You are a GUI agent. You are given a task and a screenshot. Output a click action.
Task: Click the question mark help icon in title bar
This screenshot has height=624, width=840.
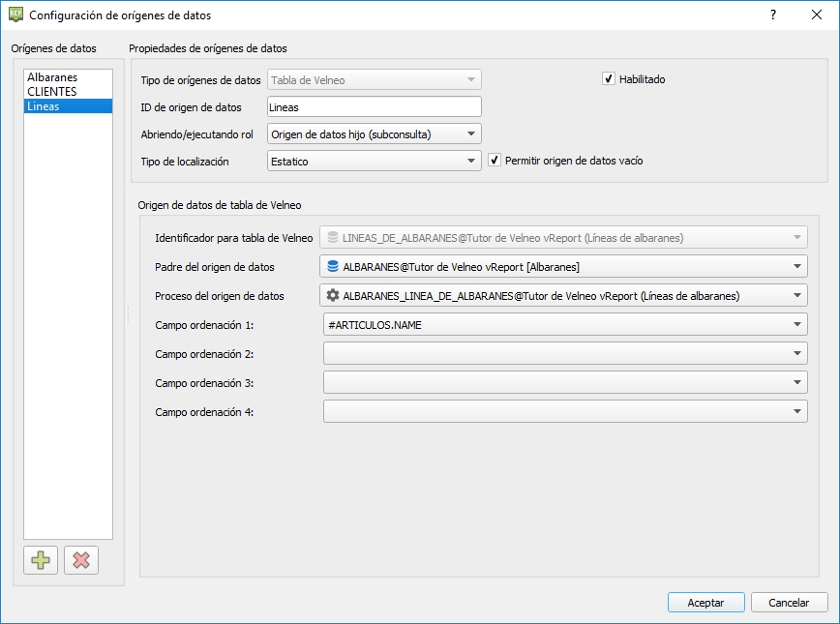[772, 15]
